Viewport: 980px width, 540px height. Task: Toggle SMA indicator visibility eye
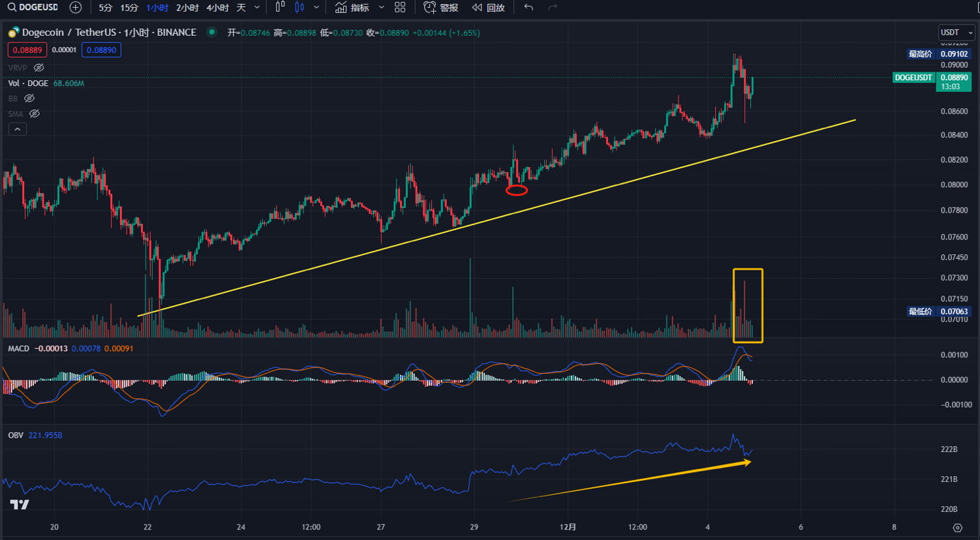click(35, 113)
